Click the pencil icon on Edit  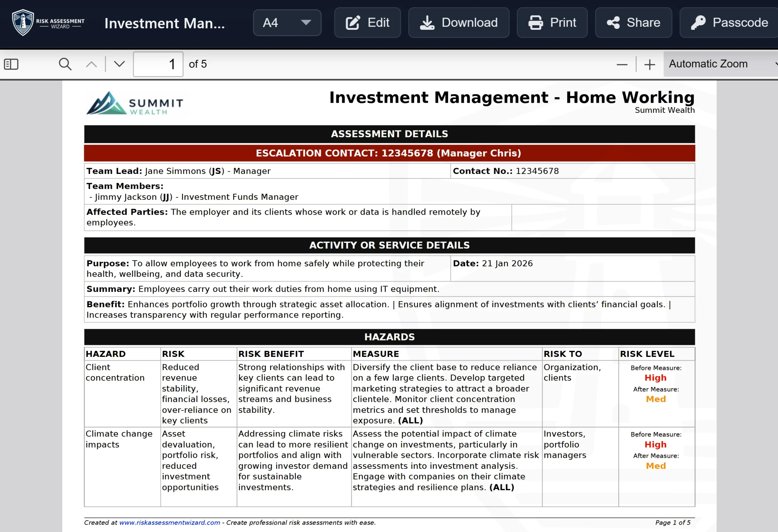click(353, 23)
